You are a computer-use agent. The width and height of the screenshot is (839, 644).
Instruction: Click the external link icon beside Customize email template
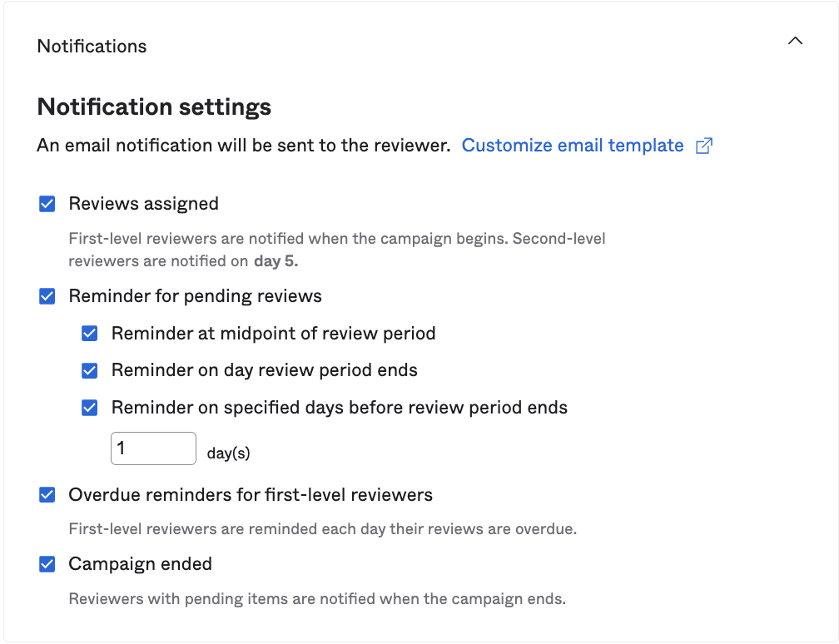[703, 145]
